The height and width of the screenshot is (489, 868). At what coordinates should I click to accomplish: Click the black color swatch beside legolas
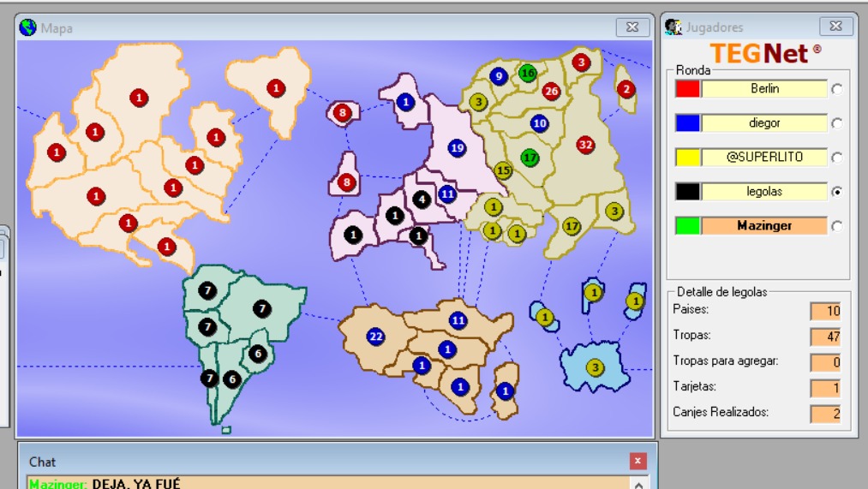coord(687,192)
